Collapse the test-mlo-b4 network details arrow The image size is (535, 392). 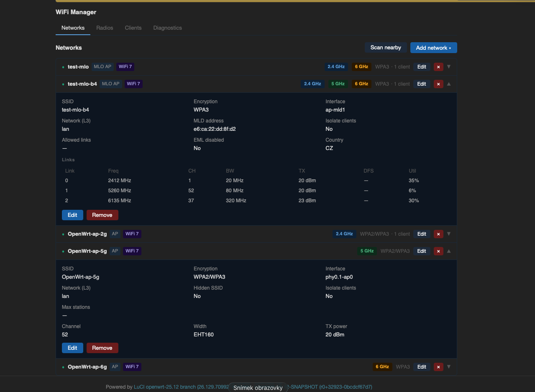[449, 84]
